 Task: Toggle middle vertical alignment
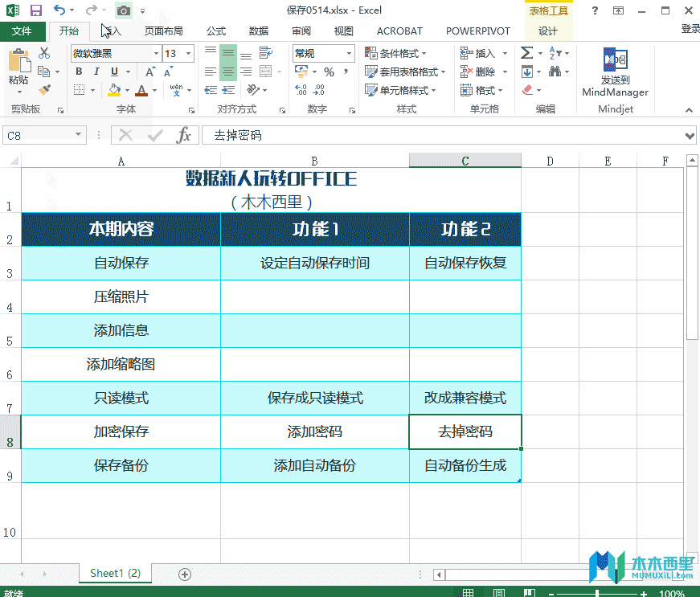pyautogui.click(x=228, y=53)
